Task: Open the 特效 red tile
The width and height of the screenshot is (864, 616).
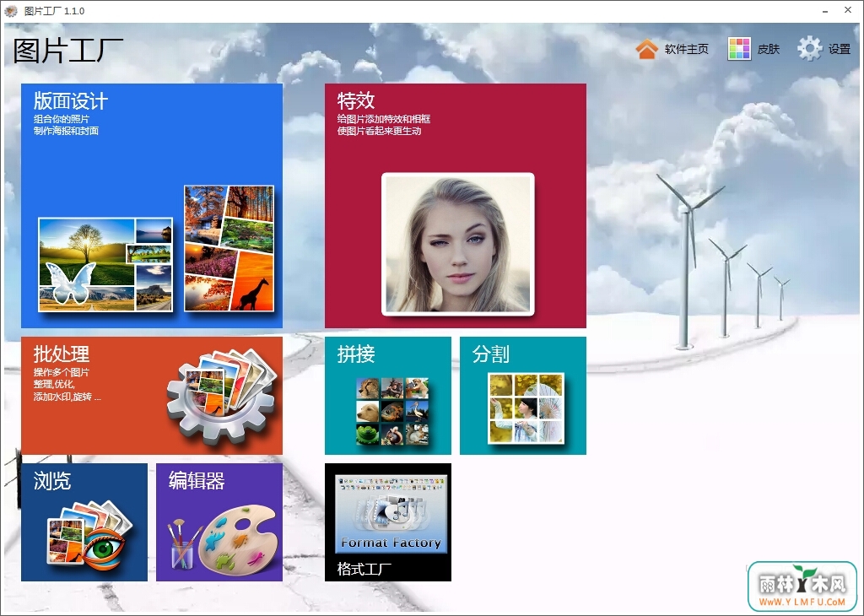Action: 455,206
